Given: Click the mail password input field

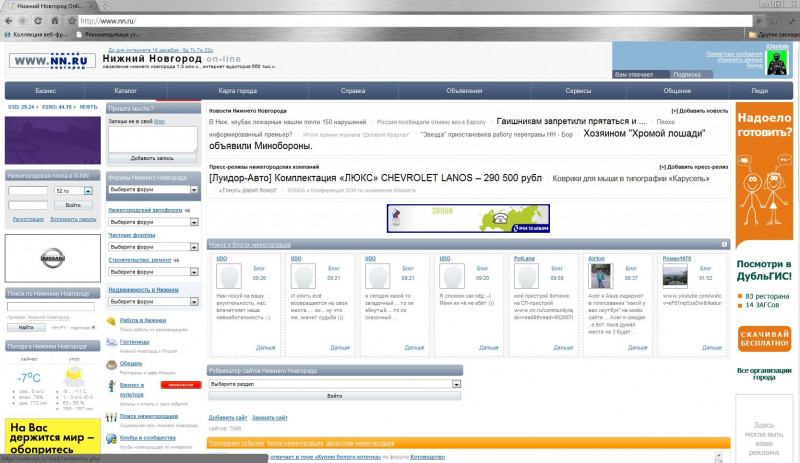Looking at the screenshot, I should click(28, 205).
